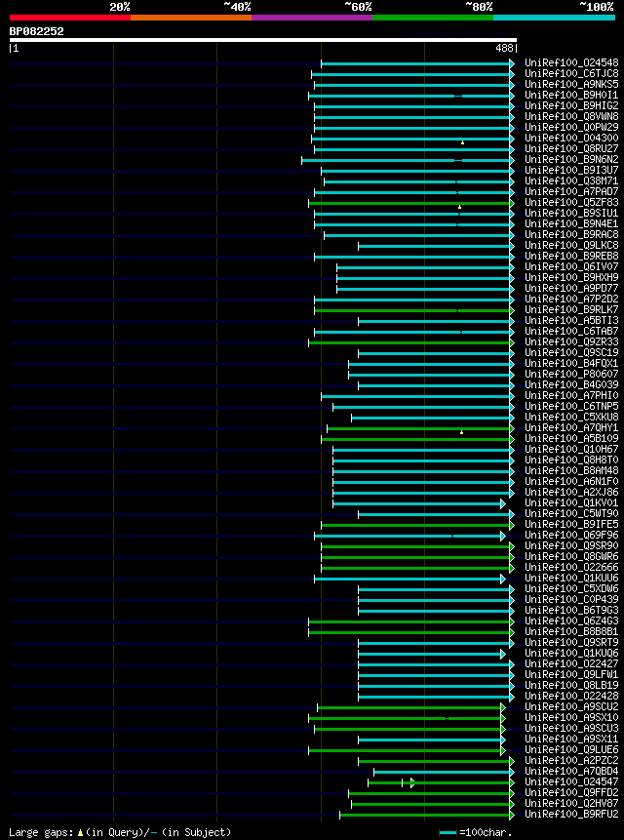Select UniRef100_Q38M71 hit label
This screenshot has height=840, width=624.
[x=571, y=181]
